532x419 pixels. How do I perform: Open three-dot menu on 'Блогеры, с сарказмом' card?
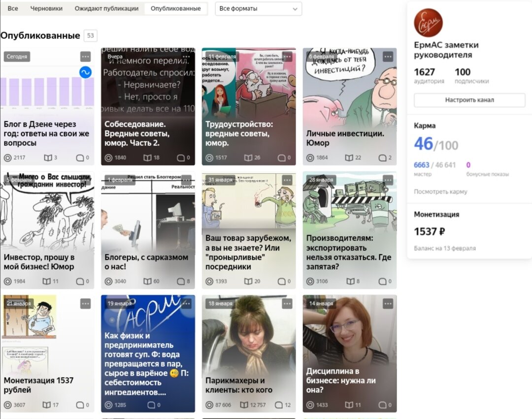(x=186, y=180)
